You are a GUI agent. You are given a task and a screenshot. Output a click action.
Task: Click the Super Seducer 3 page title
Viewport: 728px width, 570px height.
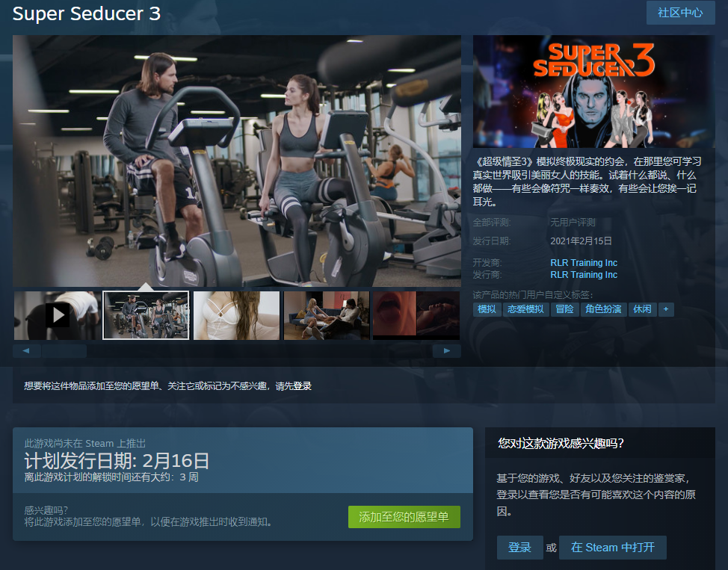(87, 13)
